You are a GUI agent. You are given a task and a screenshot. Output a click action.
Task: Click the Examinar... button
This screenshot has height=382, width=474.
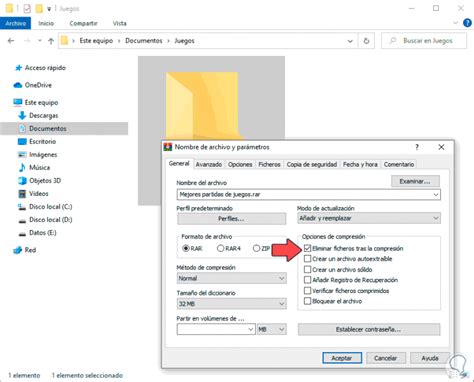coord(415,181)
